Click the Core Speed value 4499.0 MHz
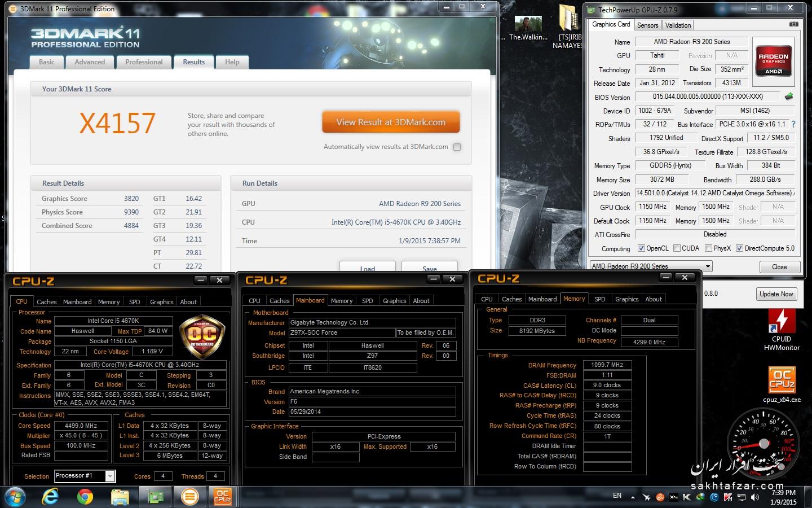Image resolution: width=812 pixels, height=508 pixels. [x=82, y=426]
